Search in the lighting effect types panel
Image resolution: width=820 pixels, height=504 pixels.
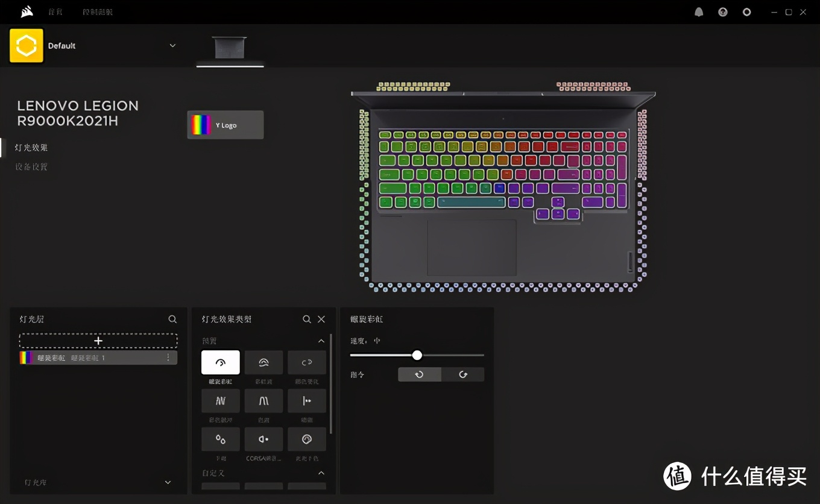click(x=307, y=319)
